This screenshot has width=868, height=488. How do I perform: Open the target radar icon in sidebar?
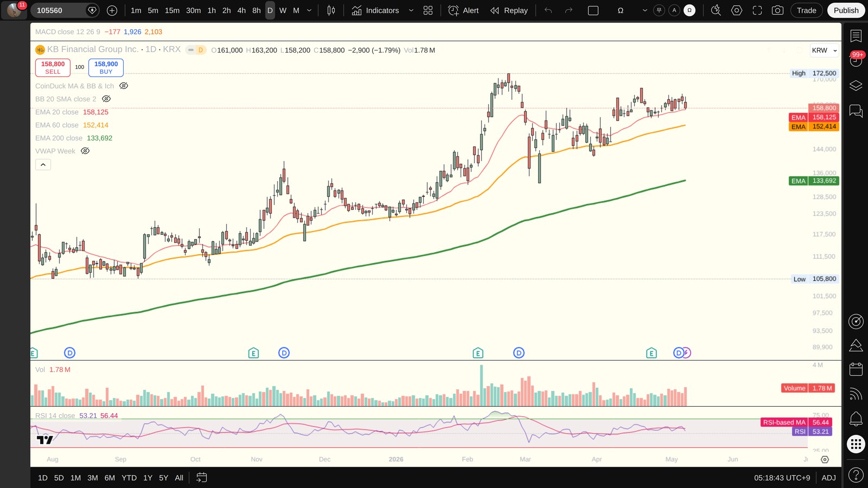(x=856, y=322)
